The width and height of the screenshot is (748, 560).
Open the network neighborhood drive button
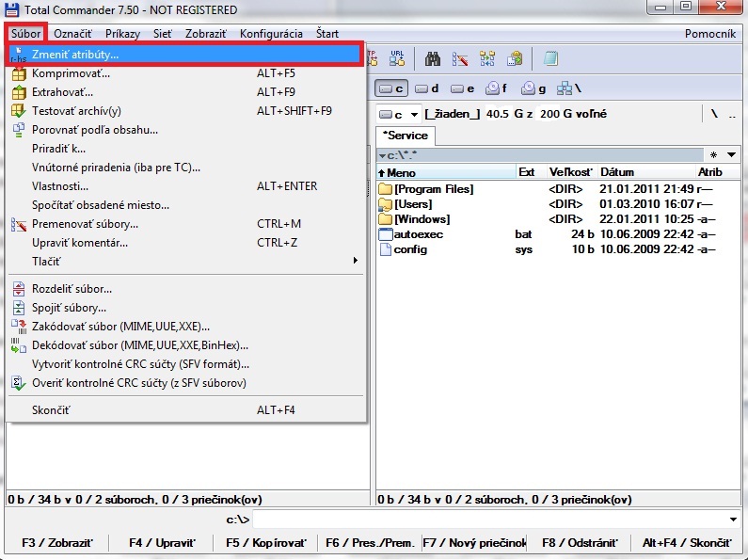pyautogui.click(x=568, y=88)
